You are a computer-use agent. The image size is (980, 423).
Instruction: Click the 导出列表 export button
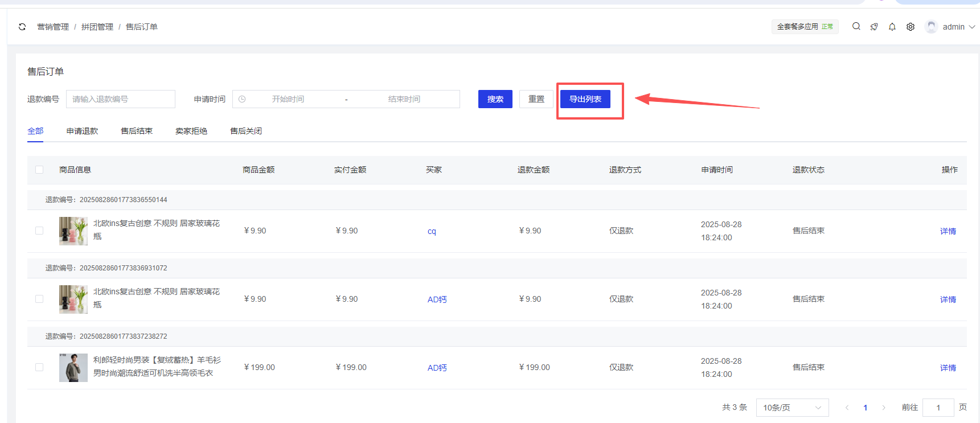[x=585, y=99]
